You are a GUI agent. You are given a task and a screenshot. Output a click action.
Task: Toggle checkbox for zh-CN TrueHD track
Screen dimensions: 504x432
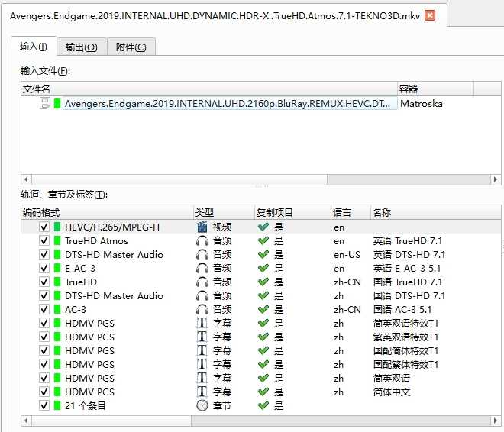[44, 282]
